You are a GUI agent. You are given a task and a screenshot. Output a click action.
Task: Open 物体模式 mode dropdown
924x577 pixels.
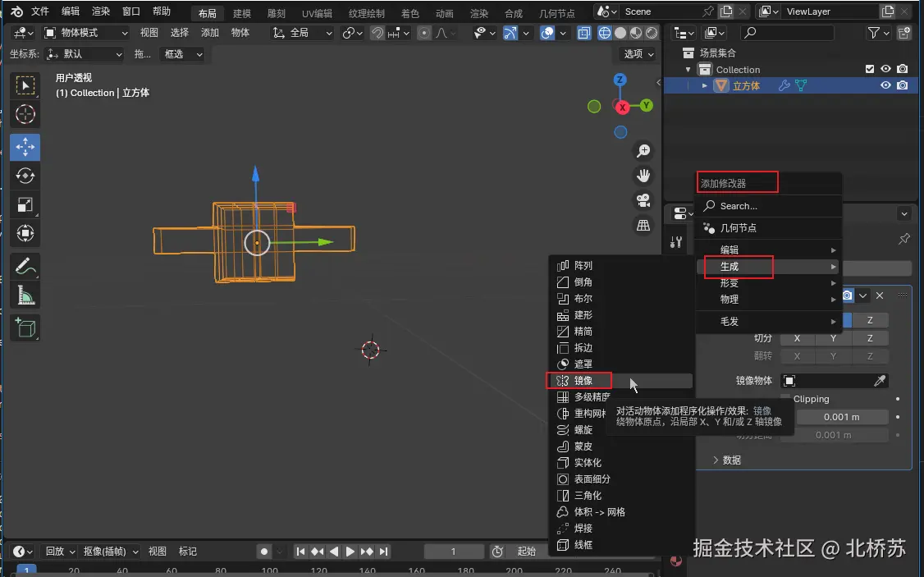(85, 33)
